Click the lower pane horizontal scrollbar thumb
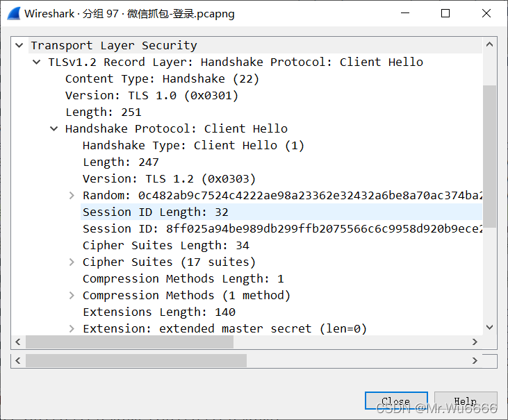508x420 pixels. coord(136,361)
